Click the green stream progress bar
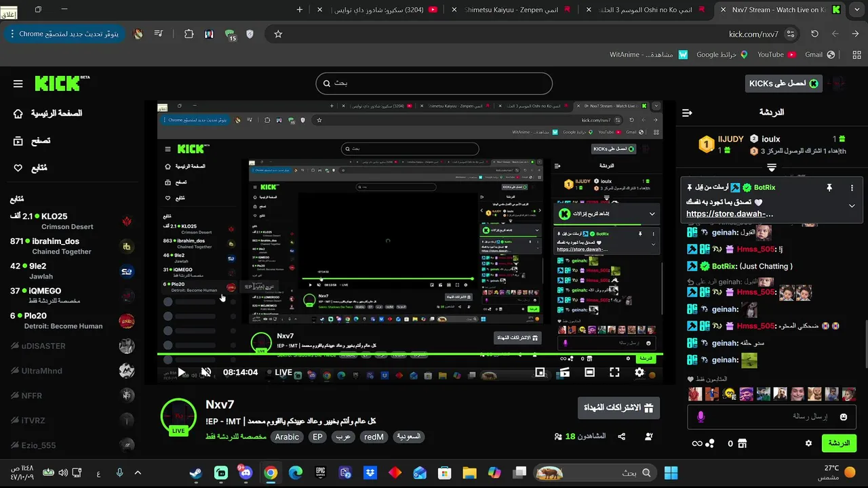 click(x=410, y=354)
